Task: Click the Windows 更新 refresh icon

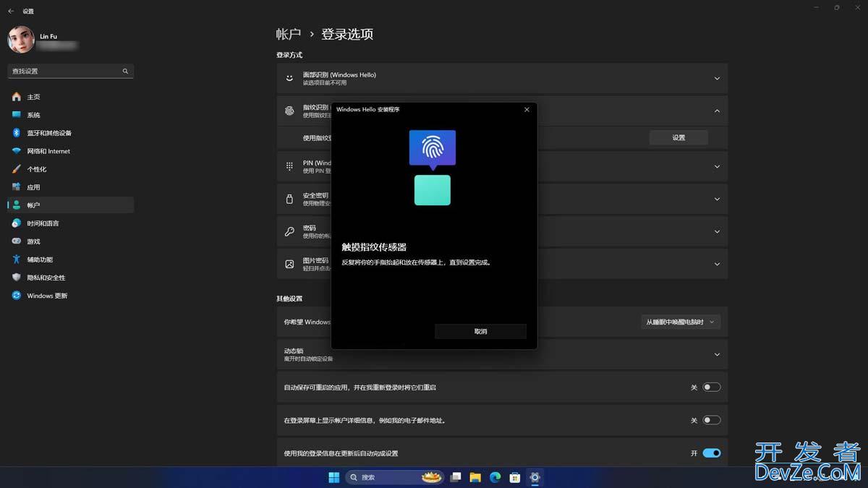Action: click(x=17, y=296)
